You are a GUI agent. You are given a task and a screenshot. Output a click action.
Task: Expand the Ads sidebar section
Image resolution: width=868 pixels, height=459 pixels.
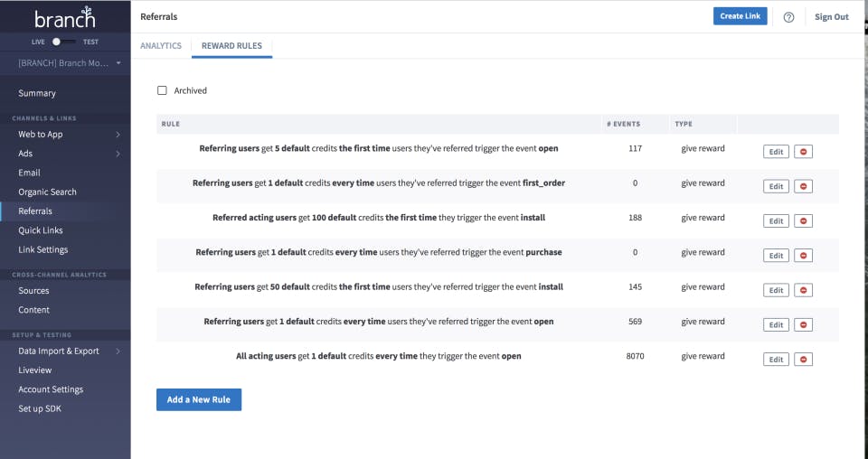click(x=118, y=154)
